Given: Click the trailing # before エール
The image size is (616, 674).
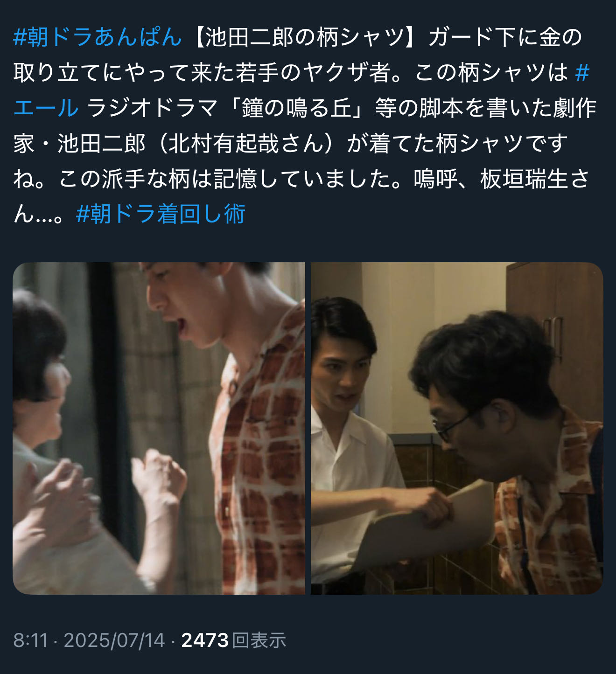Looking at the screenshot, I should coord(582,73).
